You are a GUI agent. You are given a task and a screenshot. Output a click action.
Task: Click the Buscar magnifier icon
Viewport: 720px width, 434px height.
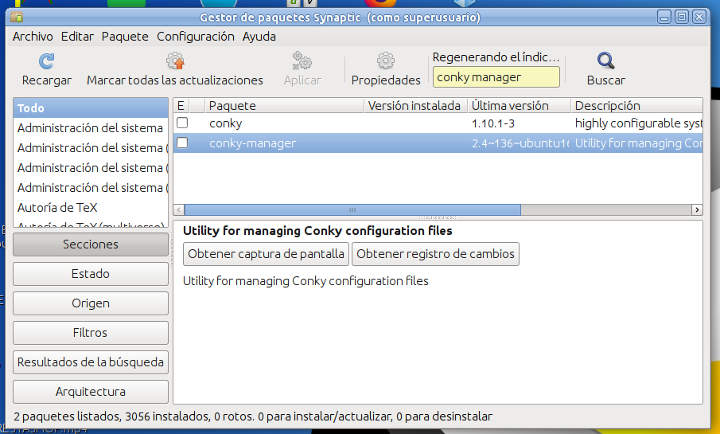click(606, 61)
